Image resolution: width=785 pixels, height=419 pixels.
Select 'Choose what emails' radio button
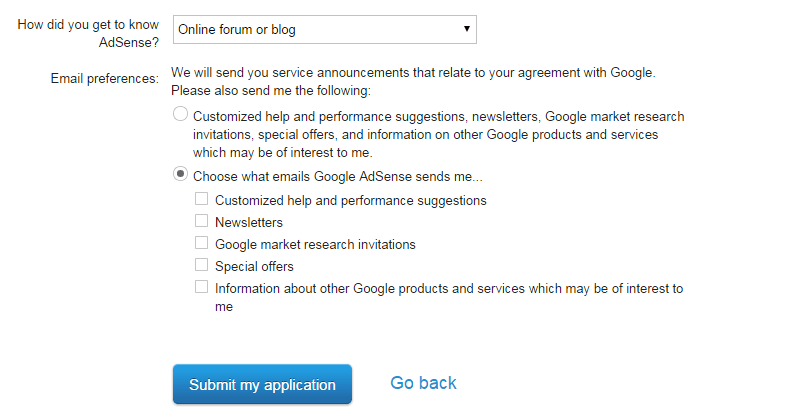(x=180, y=174)
